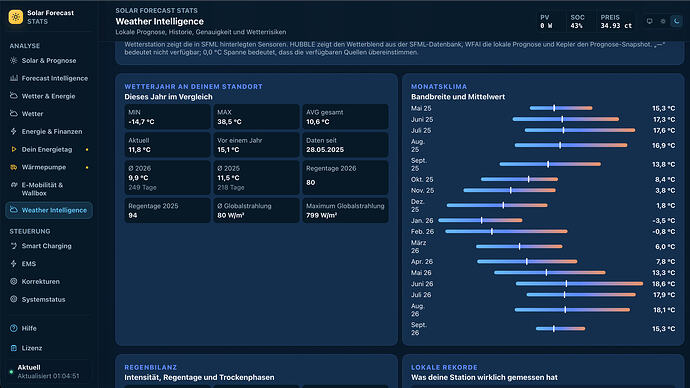The image size is (690, 388).
Task: Click the REGENBILANZ section heading
Action: pyautogui.click(x=150, y=367)
